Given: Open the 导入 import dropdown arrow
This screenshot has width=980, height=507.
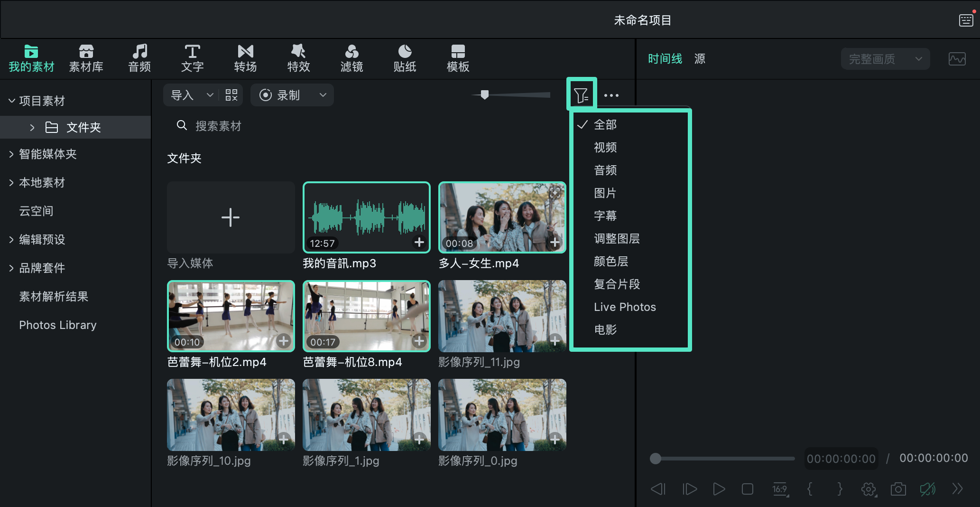Looking at the screenshot, I should coord(210,95).
